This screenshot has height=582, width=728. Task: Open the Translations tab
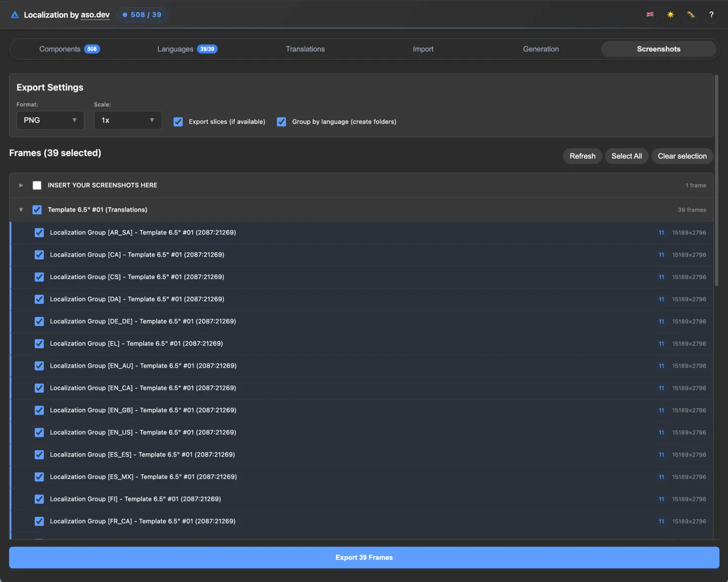pyautogui.click(x=305, y=49)
